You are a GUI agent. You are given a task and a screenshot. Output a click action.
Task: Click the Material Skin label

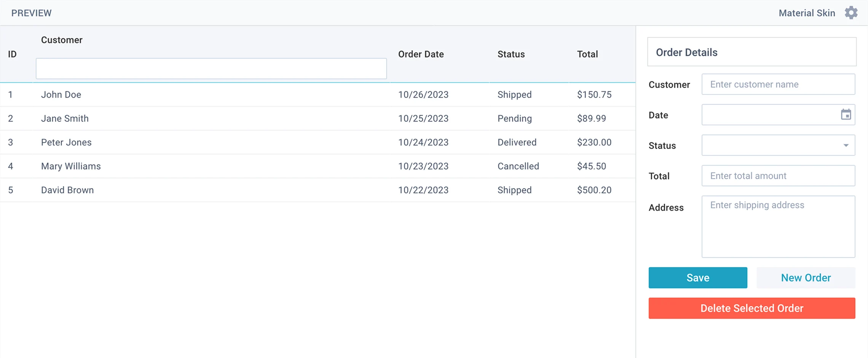point(806,13)
